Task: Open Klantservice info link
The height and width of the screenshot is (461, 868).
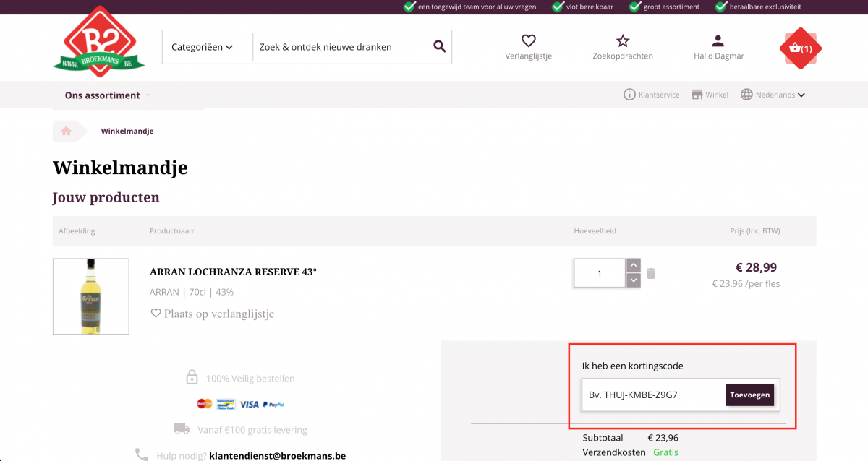Action: pos(652,95)
